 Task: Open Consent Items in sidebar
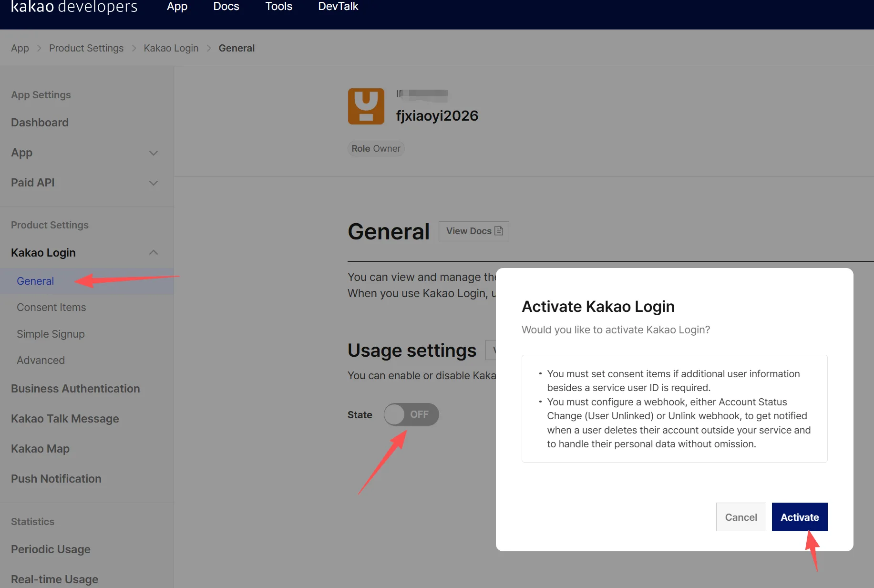click(x=51, y=307)
